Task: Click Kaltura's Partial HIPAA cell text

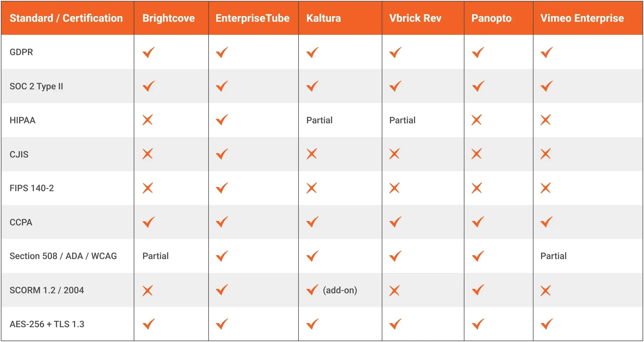Action: (319, 120)
